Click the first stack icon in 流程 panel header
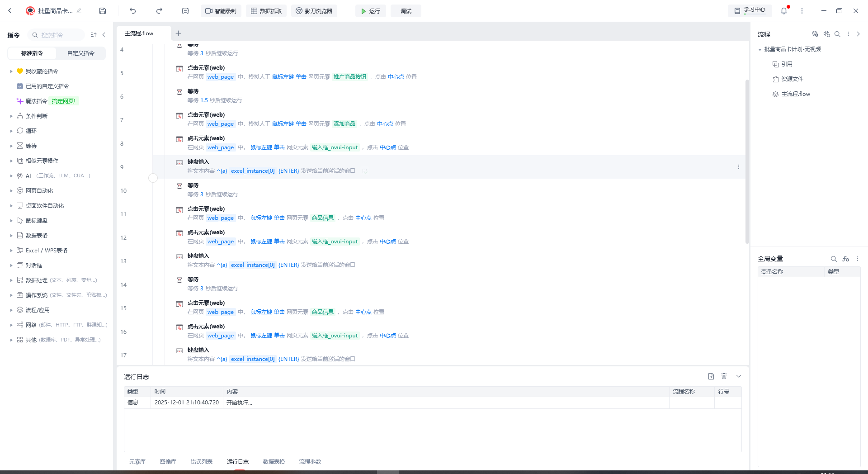 (x=815, y=34)
